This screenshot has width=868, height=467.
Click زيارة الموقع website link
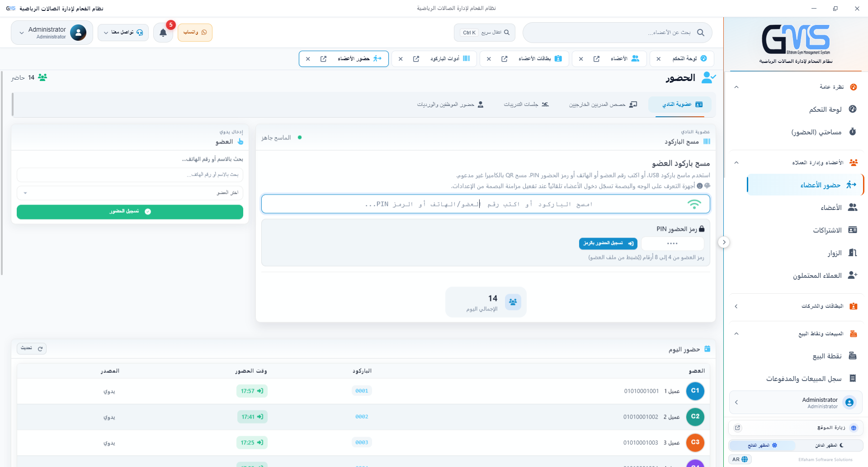point(796,428)
